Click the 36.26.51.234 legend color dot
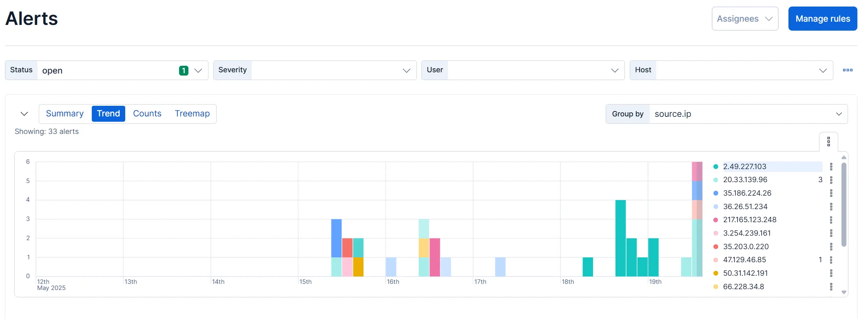 [715, 207]
